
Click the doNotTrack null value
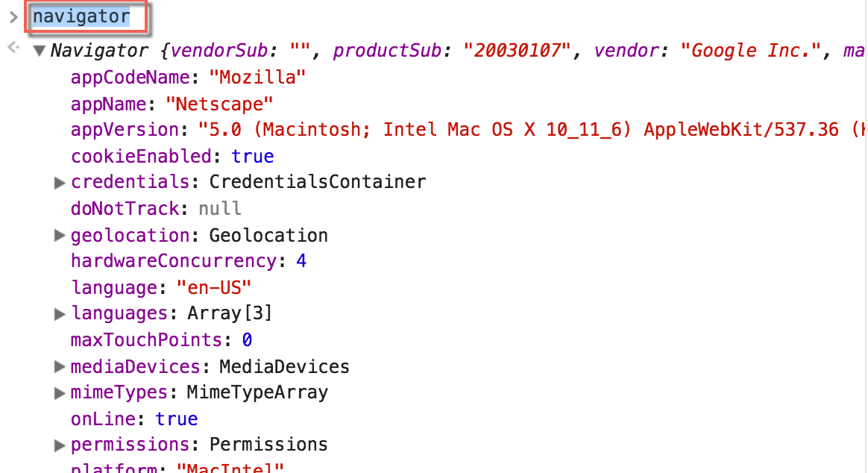click(x=220, y=209)
